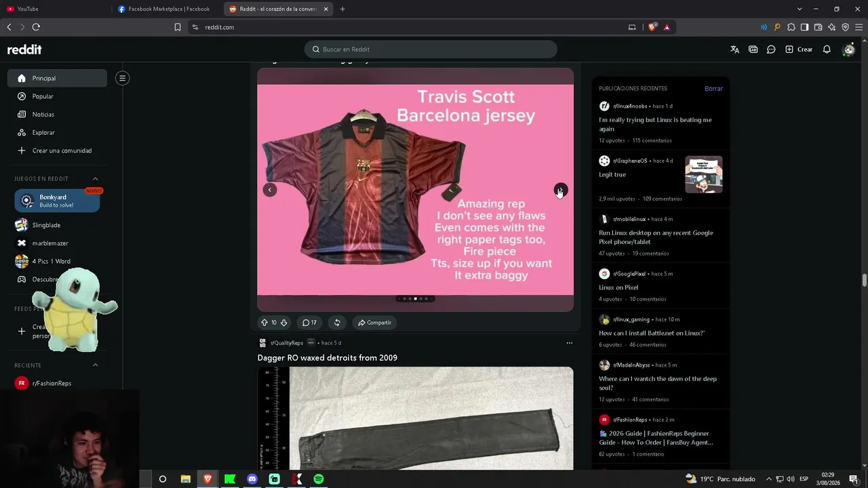Open a new browser tab

coord(342,9)
